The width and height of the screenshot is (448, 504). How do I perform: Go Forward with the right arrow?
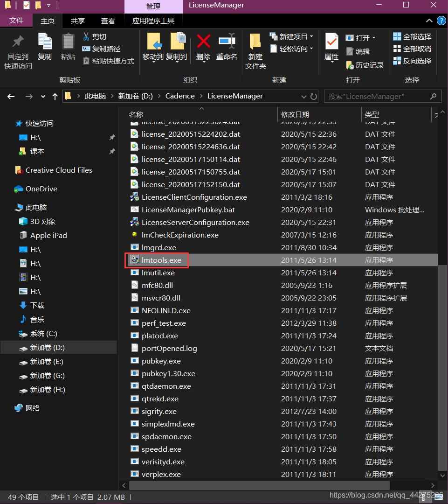click(29, 97)
